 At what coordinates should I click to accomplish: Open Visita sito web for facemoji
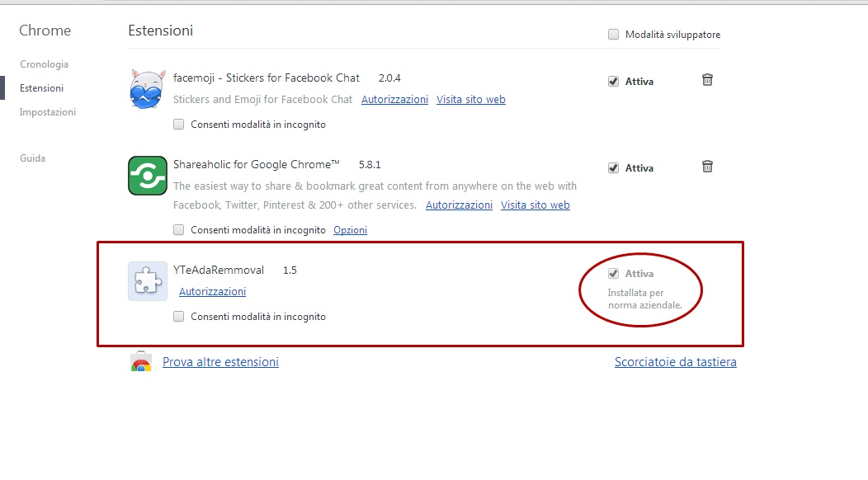pyautogui.click(x=471, y=99)
